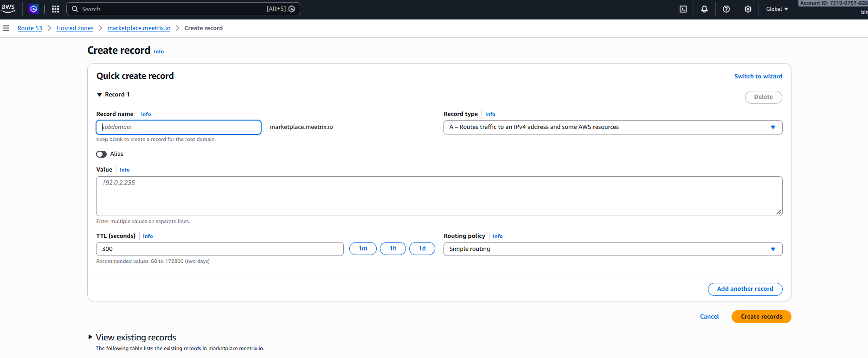Click the Value textarea resize handle

[x=778, y=212]
